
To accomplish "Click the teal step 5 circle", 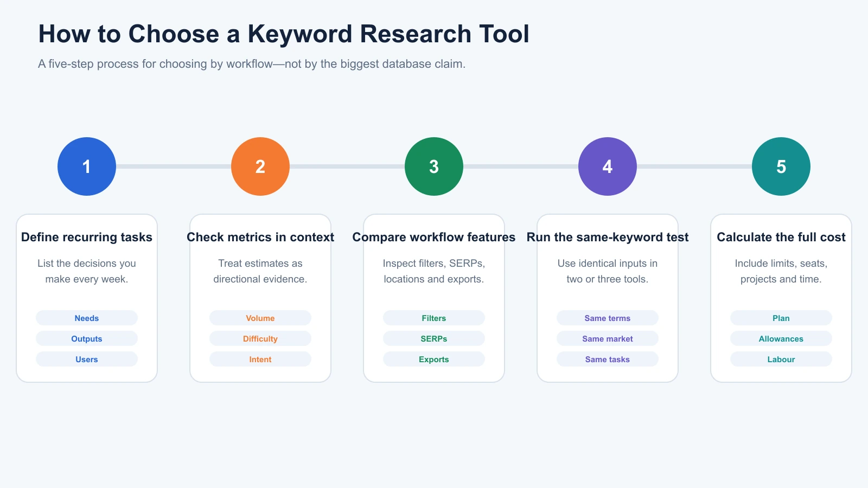I will (781, 166).
